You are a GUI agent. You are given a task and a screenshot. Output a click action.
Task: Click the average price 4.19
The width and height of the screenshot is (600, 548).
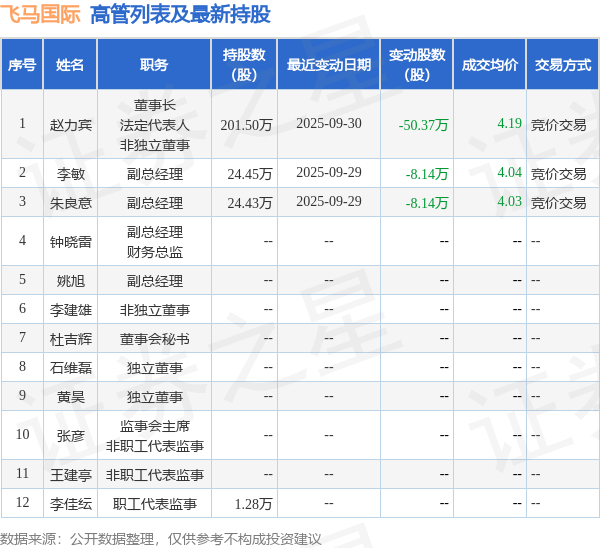pyautogui.click(x=510, y=123)
